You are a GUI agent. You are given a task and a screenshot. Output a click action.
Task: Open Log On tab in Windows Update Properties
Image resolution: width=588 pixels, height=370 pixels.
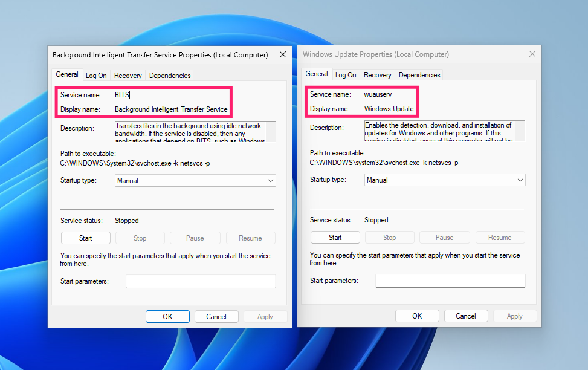346,75
